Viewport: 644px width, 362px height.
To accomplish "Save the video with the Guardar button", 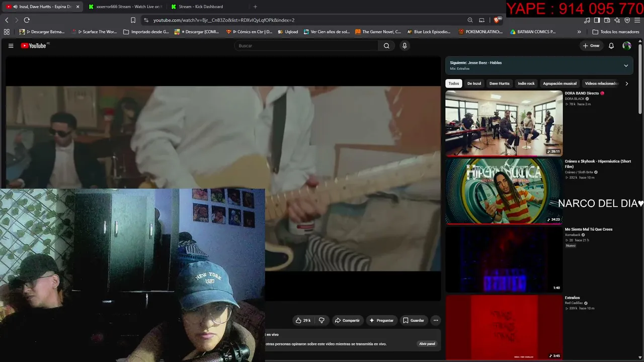I will (414, 320).
